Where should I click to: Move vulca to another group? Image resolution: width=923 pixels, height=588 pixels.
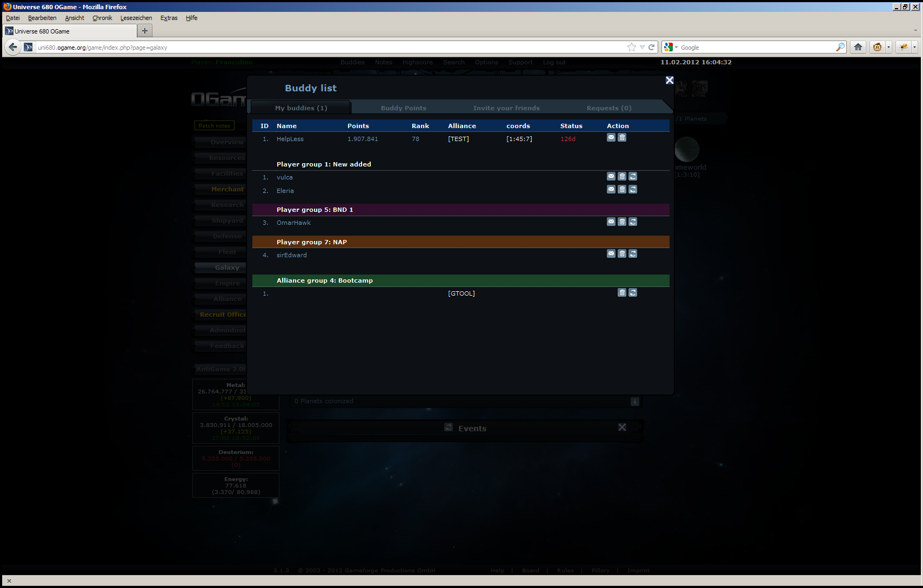[x=633, y=176]
